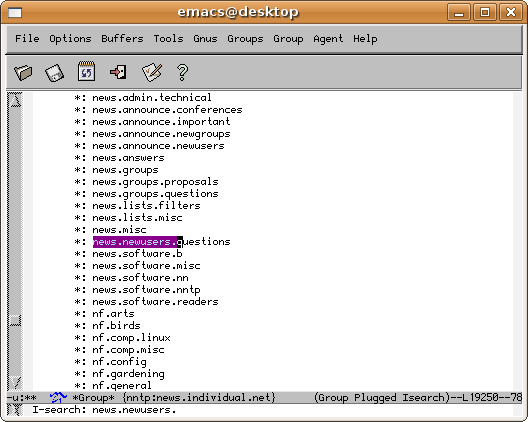Image resolution: width=528 pixels, height=422 pixels.
Task: Open the Gnus menu
Action: pos(205,39)
